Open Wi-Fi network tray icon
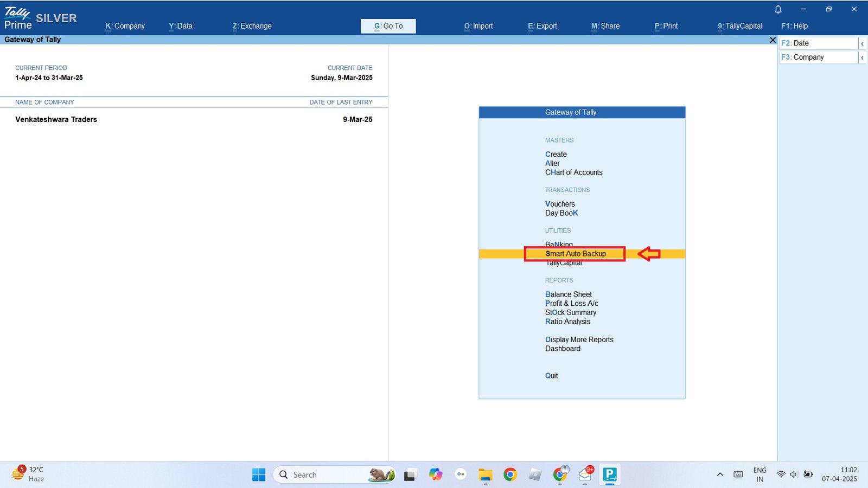The image size is (868, 488). 781,475
